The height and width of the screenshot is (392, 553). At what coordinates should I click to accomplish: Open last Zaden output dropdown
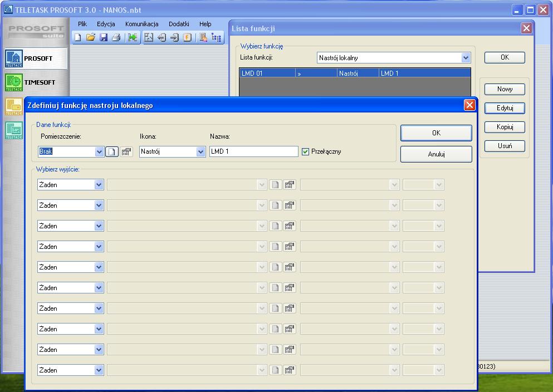pyautogui.click(x=99, y=370)
